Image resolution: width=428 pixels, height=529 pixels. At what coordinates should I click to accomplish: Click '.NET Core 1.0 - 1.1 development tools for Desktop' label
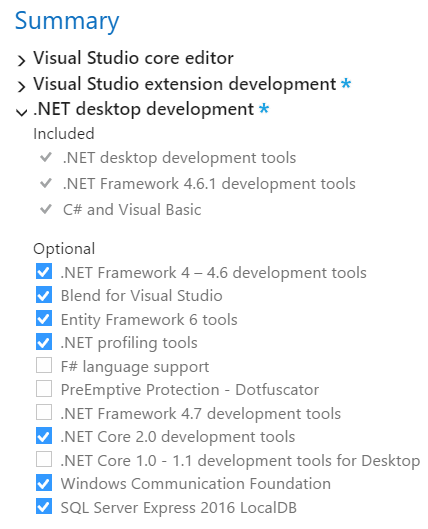pyautogui.click(x=240, y=461)
